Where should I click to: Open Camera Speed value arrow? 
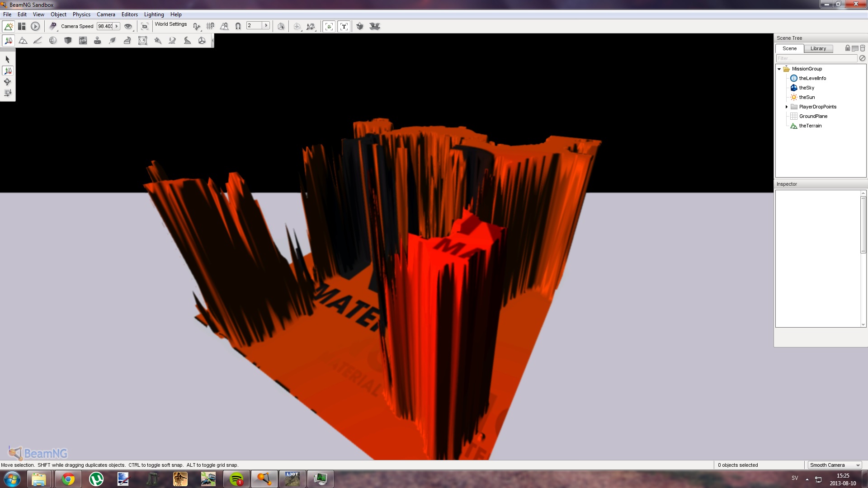[117, 26]
